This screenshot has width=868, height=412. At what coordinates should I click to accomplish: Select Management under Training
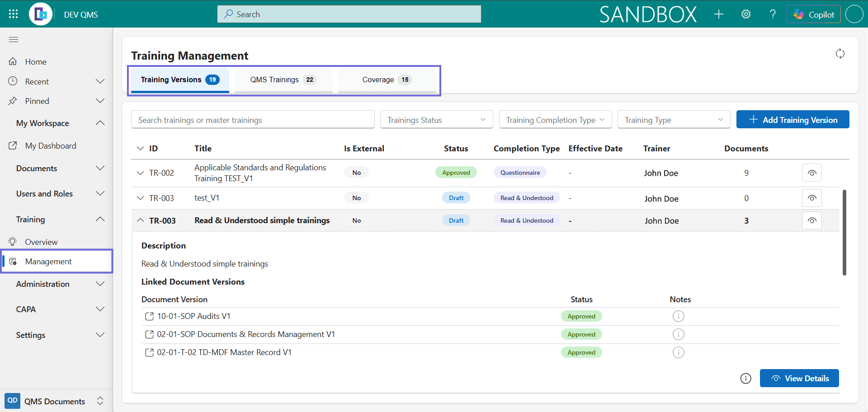coord(57,262)
